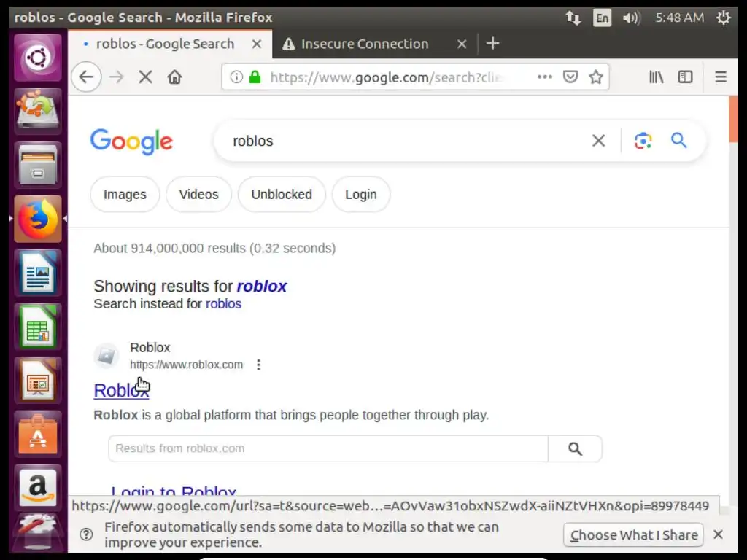Click the Results from roblox.com search field
Screen dimensions: 747x560
pos(328,448)
